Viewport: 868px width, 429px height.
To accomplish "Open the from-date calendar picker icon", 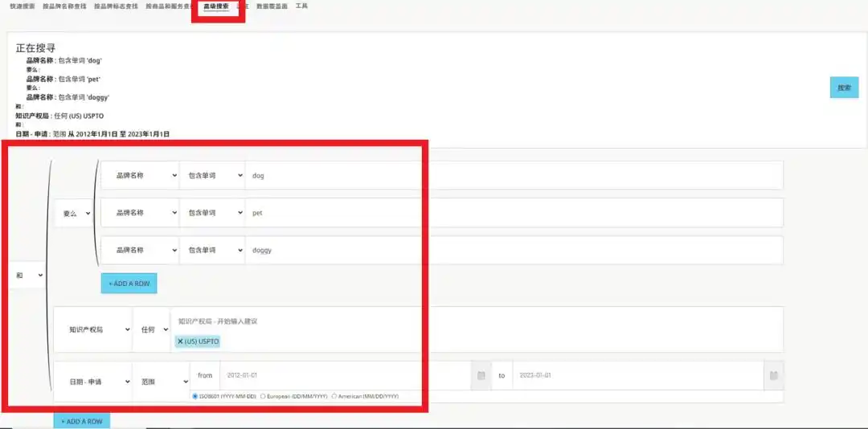I will click(x=481, y=375).
